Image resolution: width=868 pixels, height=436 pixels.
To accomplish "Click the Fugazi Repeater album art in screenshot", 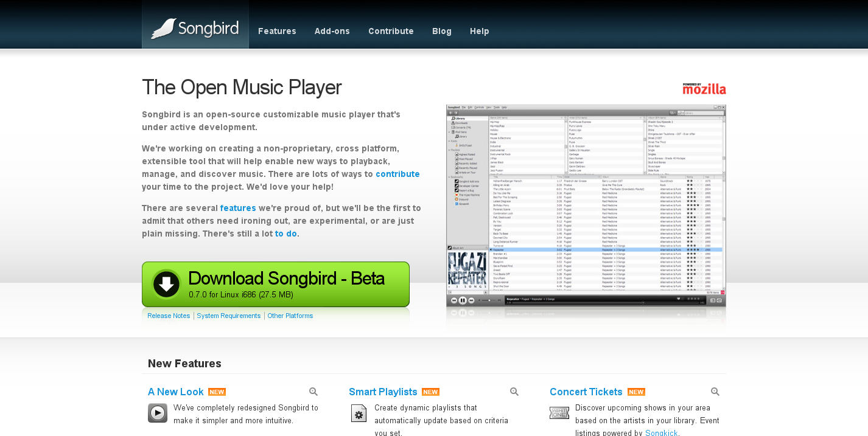I will click(x=467, y=271).
